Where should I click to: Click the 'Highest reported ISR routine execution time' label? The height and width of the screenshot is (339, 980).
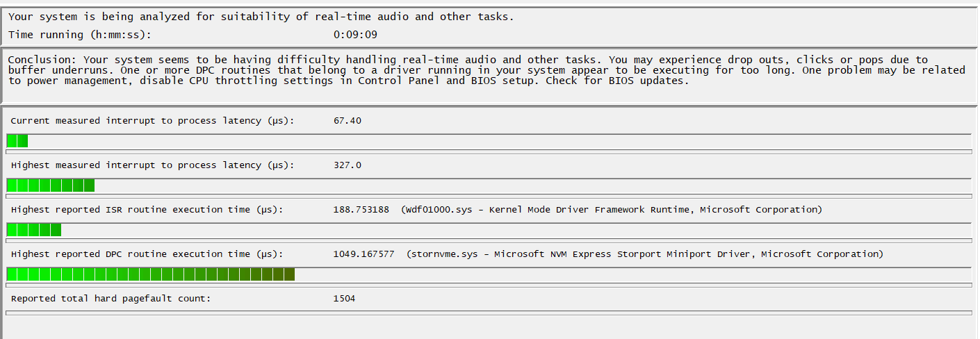pos(147,210)
